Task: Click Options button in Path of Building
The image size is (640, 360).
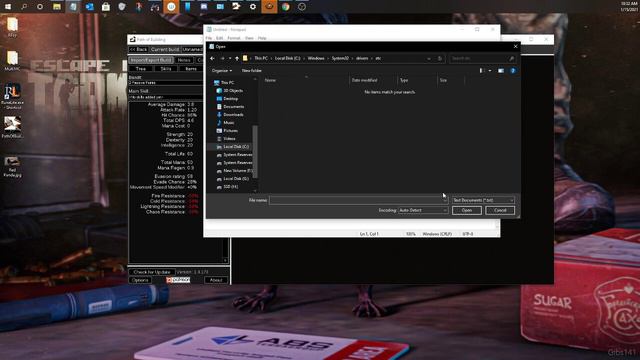Action: [x=140, y=280]
